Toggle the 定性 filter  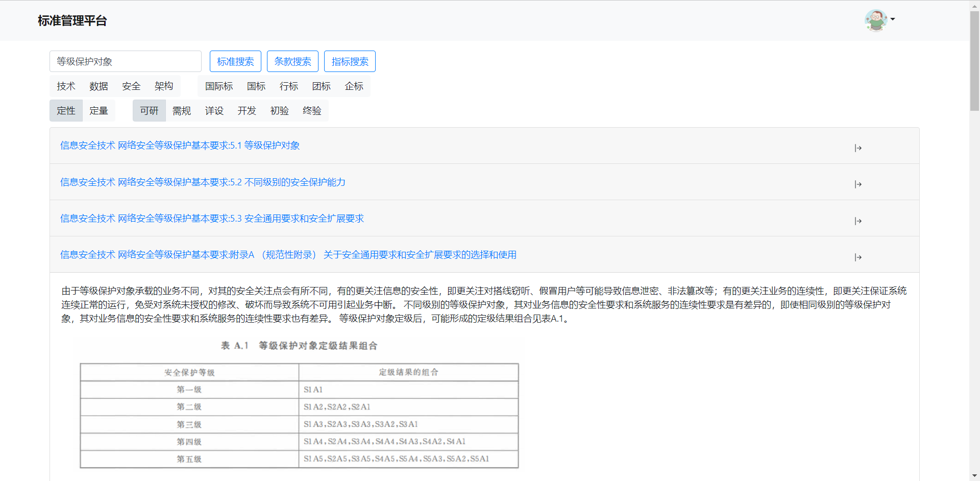66,111
